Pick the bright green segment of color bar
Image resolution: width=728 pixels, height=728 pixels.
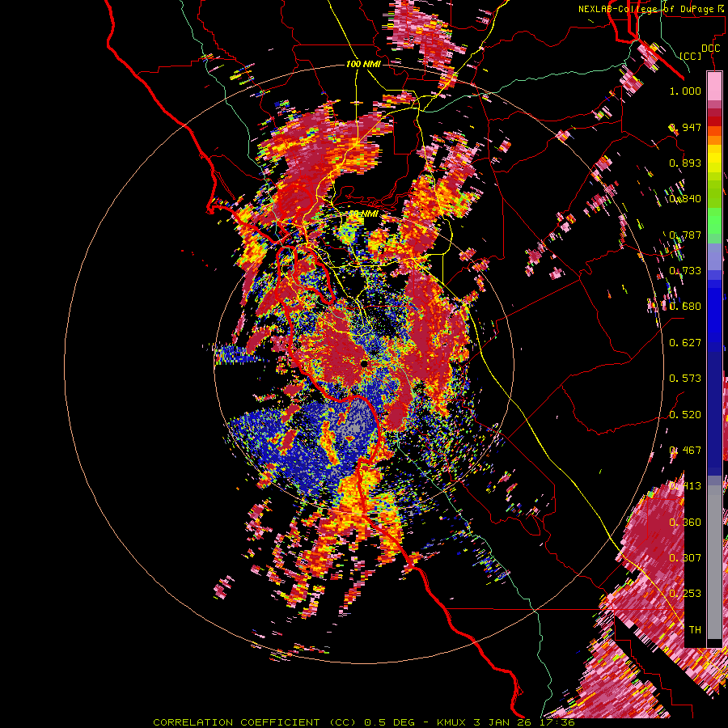pos(714,219)
